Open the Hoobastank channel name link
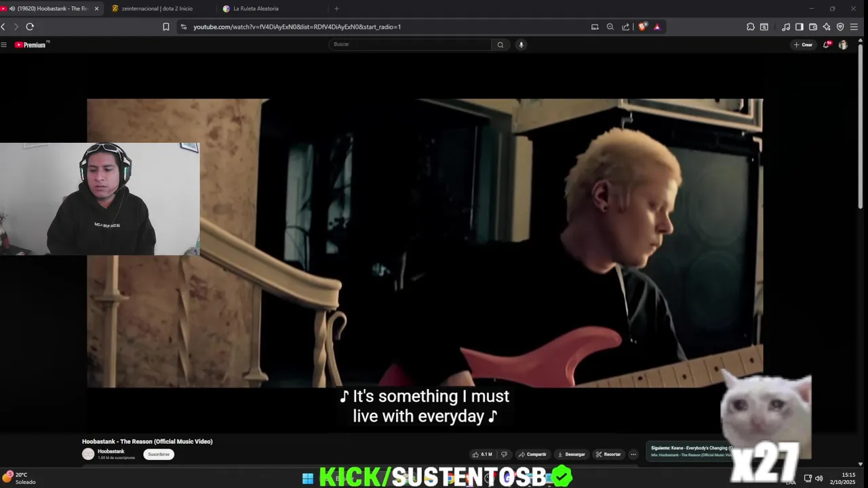 (x=111, y=451)
